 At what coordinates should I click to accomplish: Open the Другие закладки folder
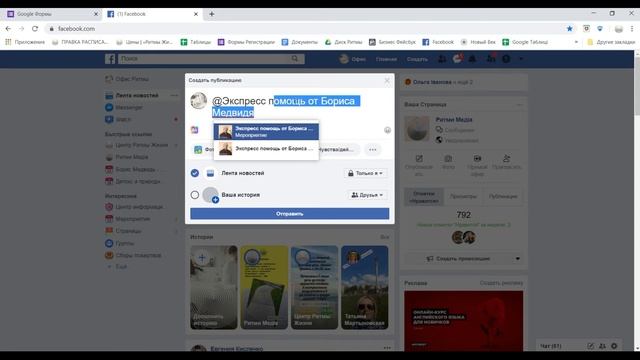(611, 42)
